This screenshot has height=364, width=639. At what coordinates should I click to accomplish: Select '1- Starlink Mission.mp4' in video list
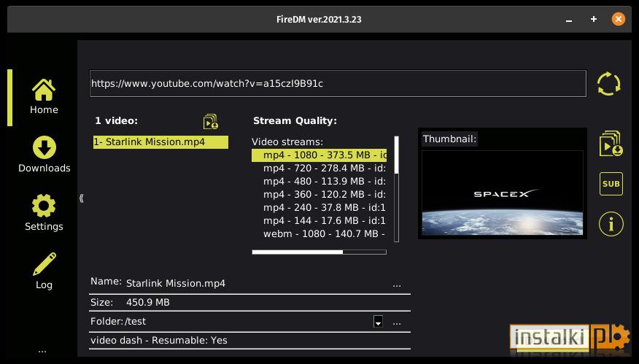[x=160, y=142]
